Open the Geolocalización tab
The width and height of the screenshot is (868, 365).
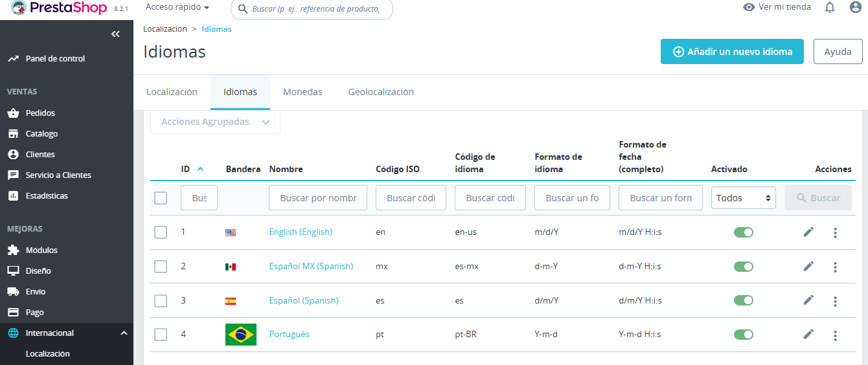click(381, 92)
